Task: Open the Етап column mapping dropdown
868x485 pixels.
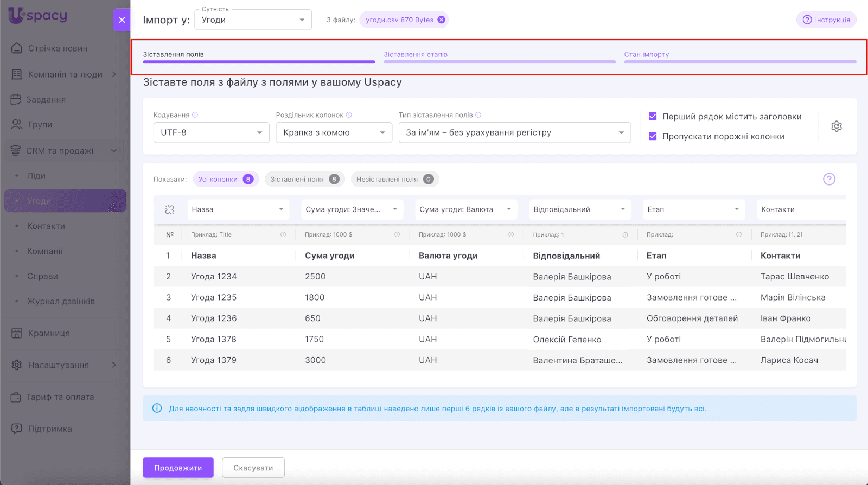Action: click(694, 209)
